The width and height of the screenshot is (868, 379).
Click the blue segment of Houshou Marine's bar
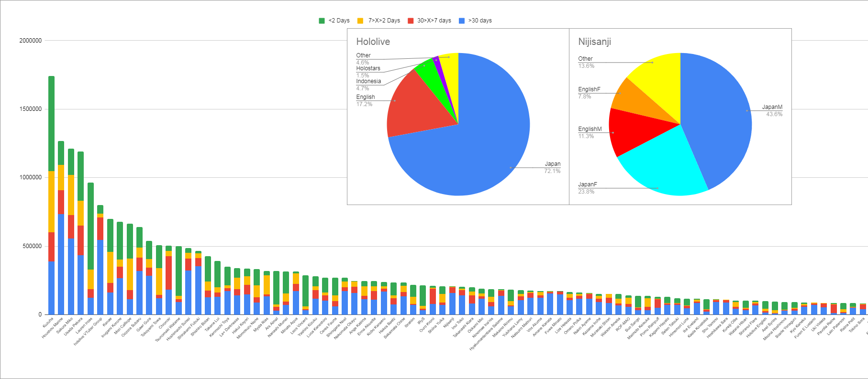pyautogui.click(x=61, y=264)
